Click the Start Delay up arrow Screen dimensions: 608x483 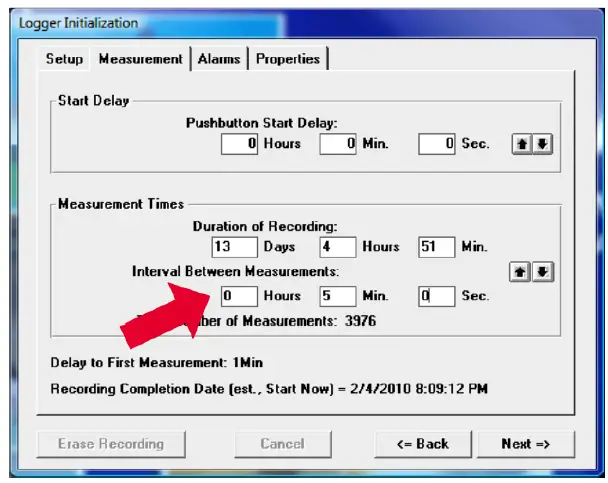pos(522,144)
